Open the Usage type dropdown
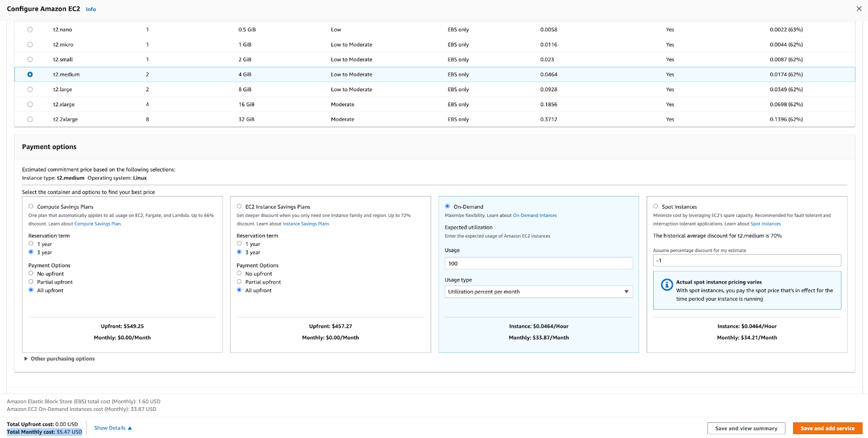The height and width of the screenshot is (438, 868). [538, 292]
